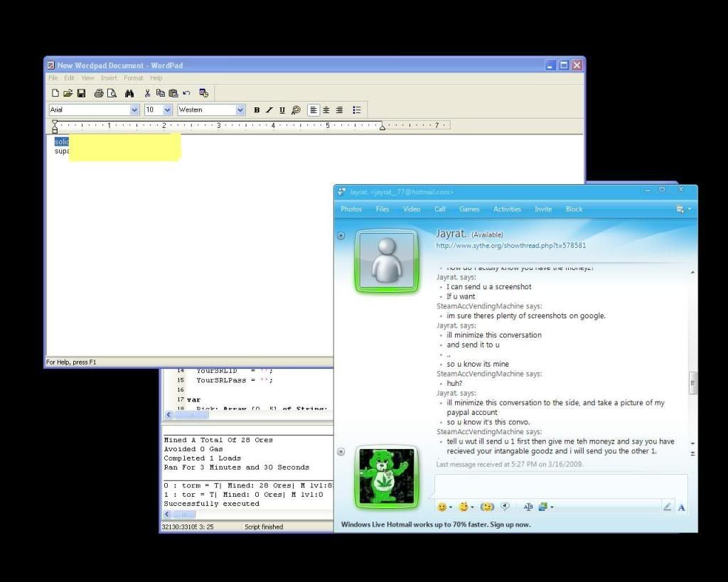This screenshot has height=582, width=728.
Task: Expand options arrow beside the green bear picture
Action: tap(341, 451)
